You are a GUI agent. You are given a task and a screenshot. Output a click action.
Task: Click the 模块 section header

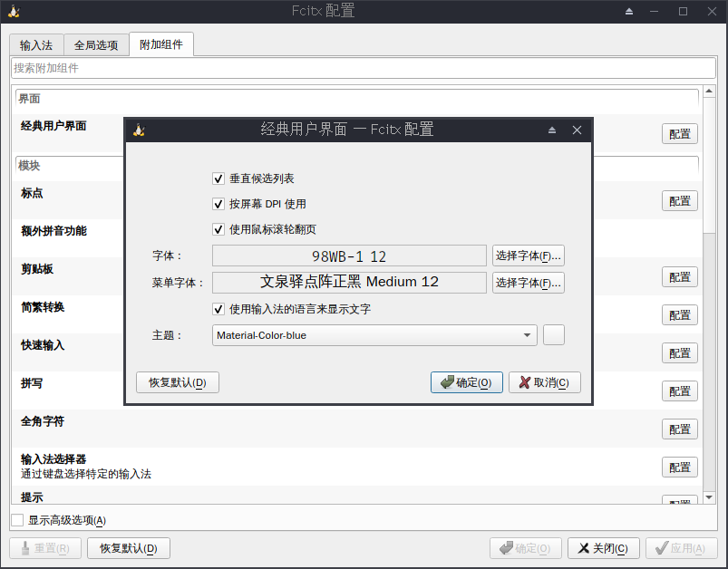click(x=29, y=166)
